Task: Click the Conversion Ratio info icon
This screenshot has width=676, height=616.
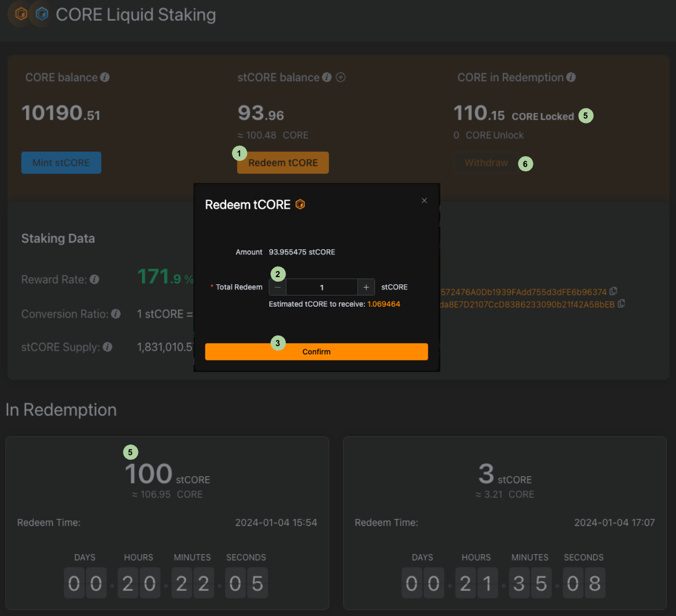Action: click(x=116, y=314)
